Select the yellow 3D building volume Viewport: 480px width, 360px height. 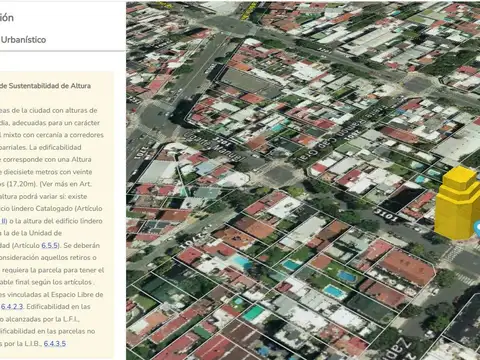pos(457,203)
